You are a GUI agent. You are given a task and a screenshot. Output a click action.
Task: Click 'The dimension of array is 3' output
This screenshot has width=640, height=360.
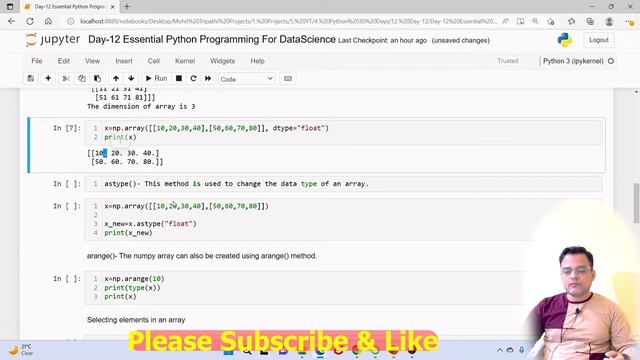point(141,107)
